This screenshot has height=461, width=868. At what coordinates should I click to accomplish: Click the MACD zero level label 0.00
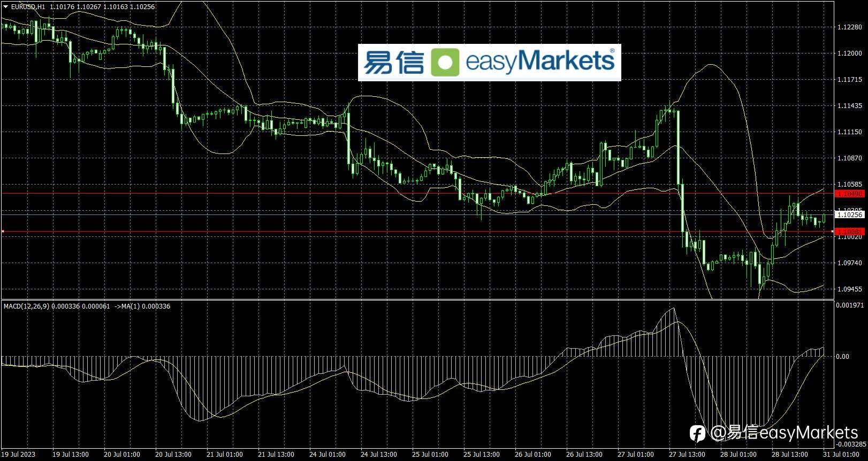point(843,357)
